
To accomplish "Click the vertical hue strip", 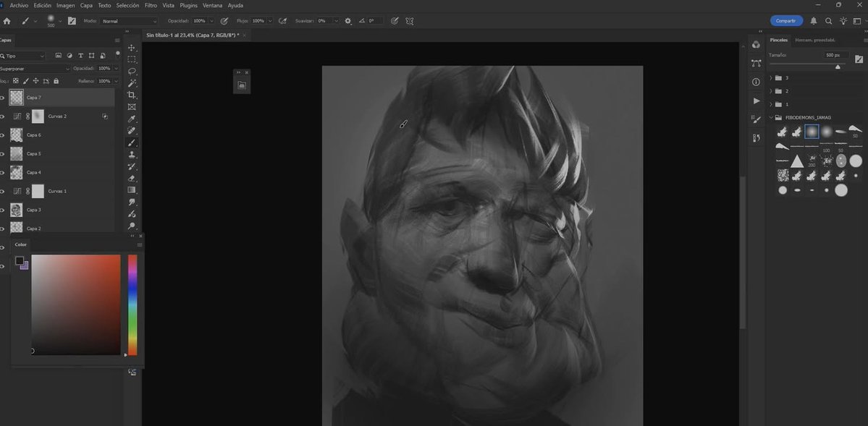I will click(x=132, y=304).
